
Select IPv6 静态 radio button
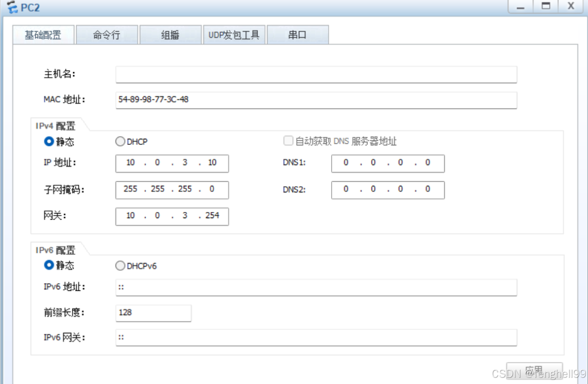(49, 265)
